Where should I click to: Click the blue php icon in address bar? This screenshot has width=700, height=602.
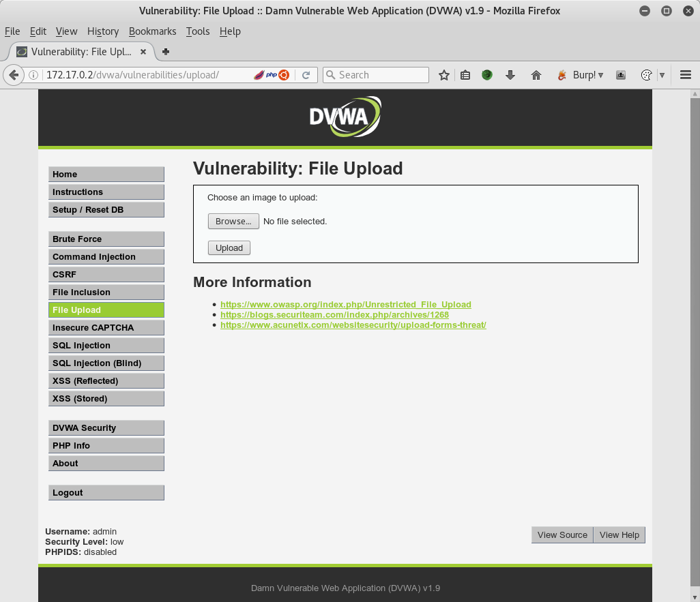[x=272, y=75]
